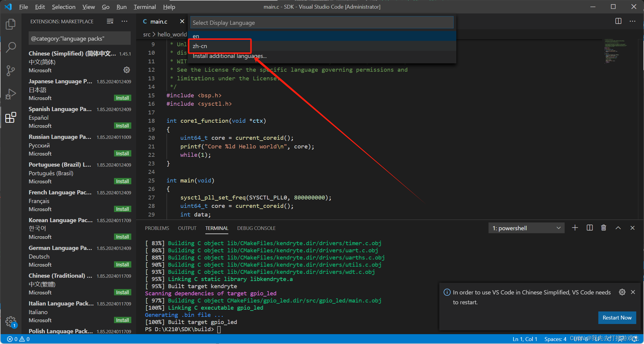Install German Language Pack
The image size is (644, 344).
click(123, 265)
